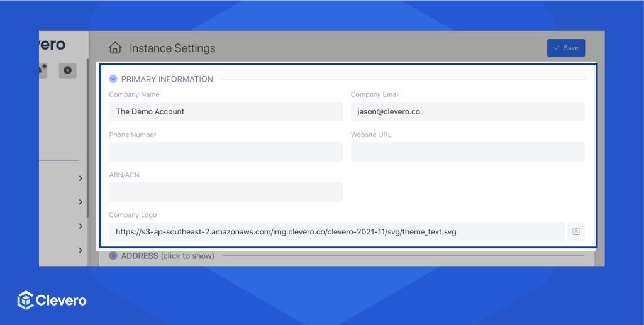Click the ABN/ACN label

point(124,175)
